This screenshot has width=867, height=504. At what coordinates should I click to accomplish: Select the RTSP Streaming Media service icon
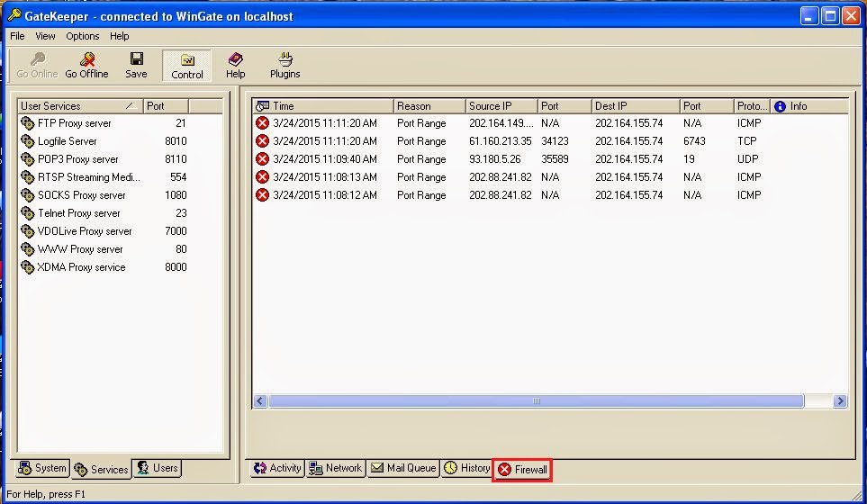tap(28, 176)
